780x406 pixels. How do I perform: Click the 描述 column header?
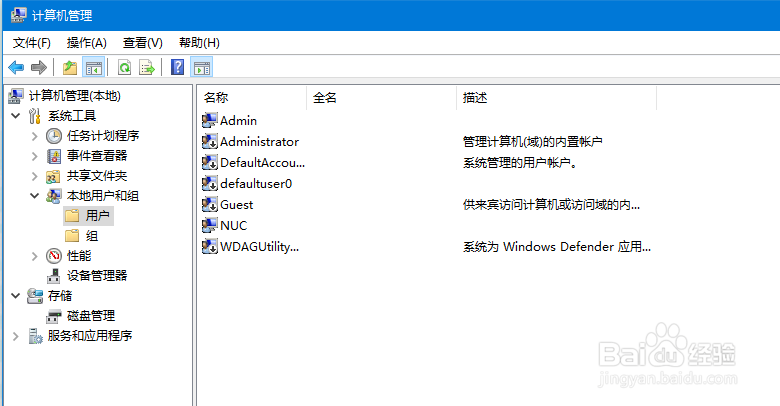[475, 98]
